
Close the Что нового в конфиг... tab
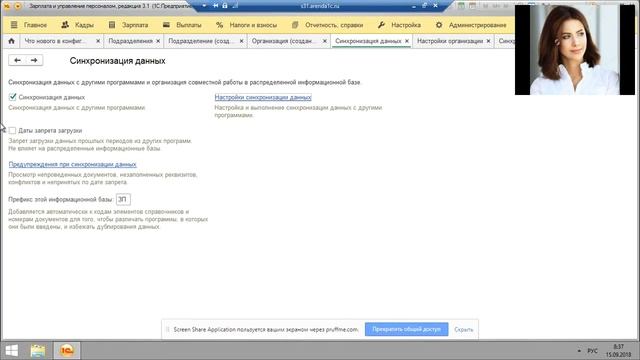(98, 41)
